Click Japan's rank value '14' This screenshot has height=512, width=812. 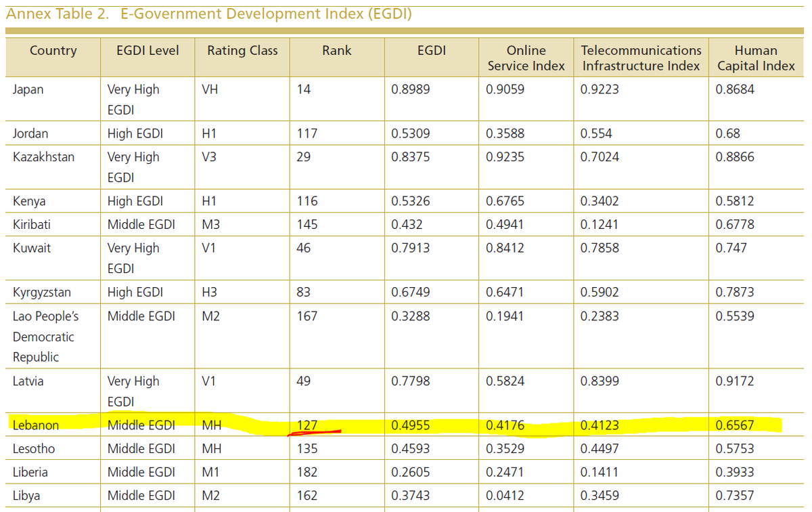tap(304, 89)
